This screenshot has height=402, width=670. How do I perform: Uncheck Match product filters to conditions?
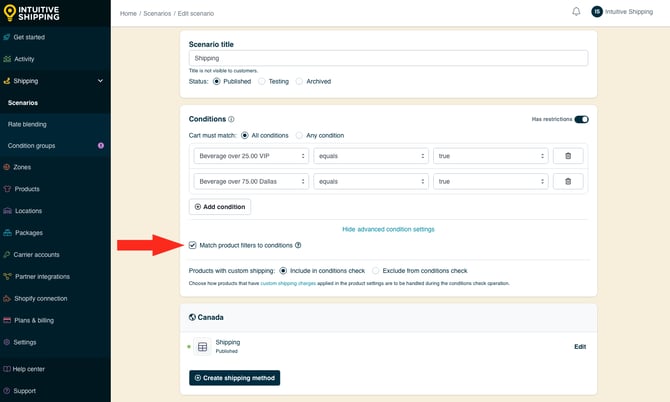coord(192,245)
